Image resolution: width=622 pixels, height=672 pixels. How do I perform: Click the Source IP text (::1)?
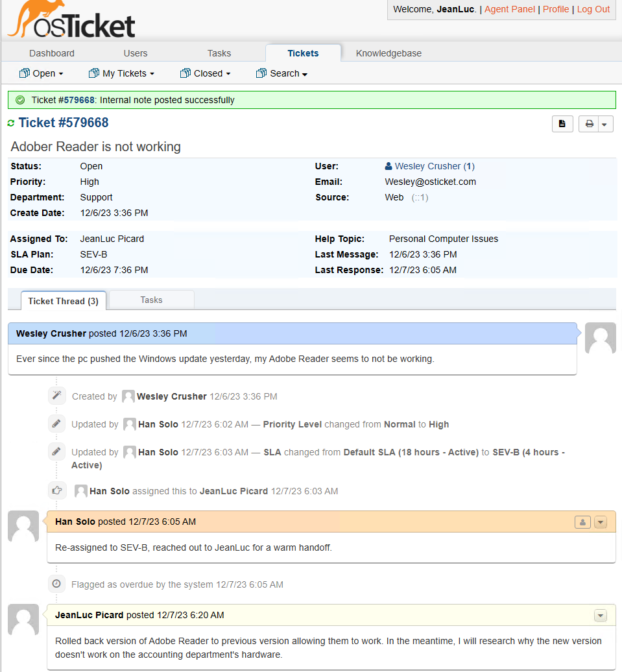(x=420, y=197)
